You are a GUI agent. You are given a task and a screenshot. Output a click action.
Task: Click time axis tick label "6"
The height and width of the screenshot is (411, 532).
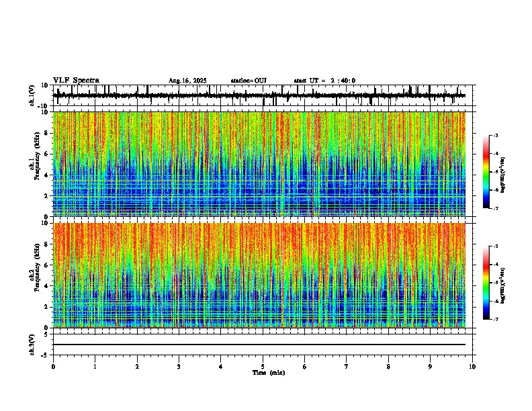click(x=305, y=367)
